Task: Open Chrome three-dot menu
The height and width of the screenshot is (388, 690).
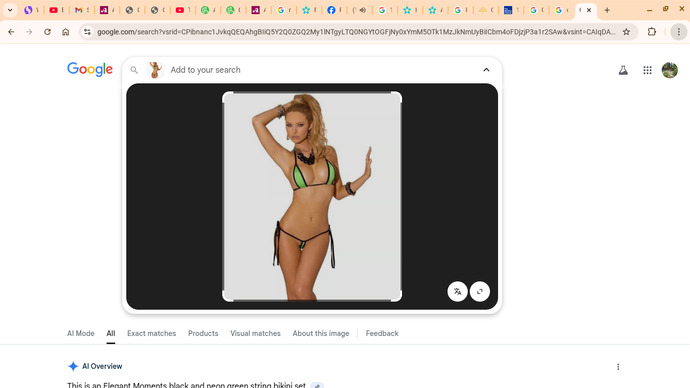Action: [x=679, y=32]
